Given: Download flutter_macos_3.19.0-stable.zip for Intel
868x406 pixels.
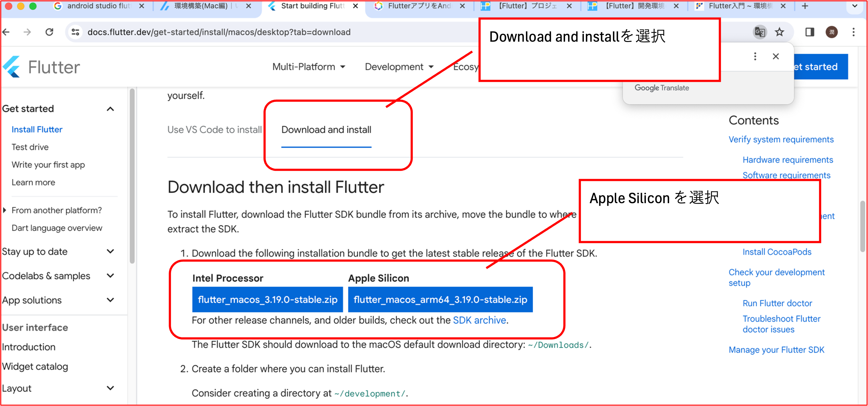Looking at the screenshot, I should (x=267, y=299).
